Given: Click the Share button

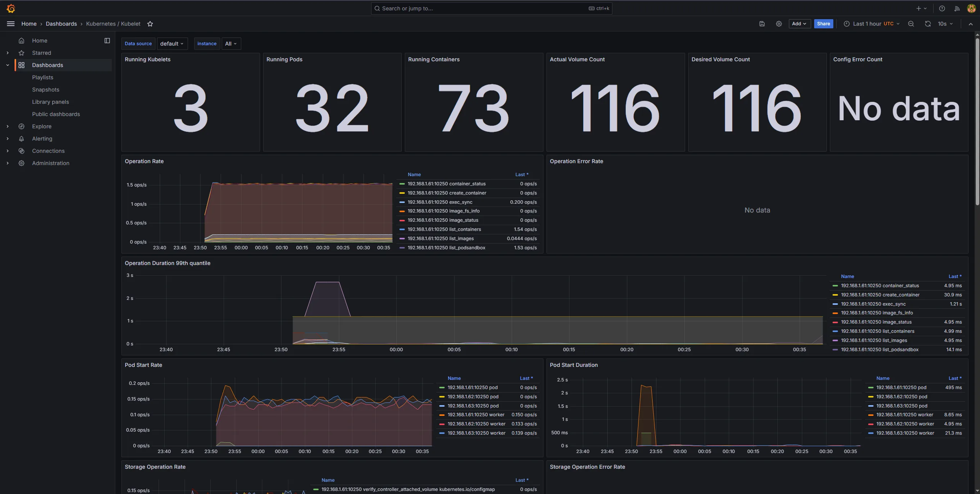Looking at the screenshot, I should point(823,24).
